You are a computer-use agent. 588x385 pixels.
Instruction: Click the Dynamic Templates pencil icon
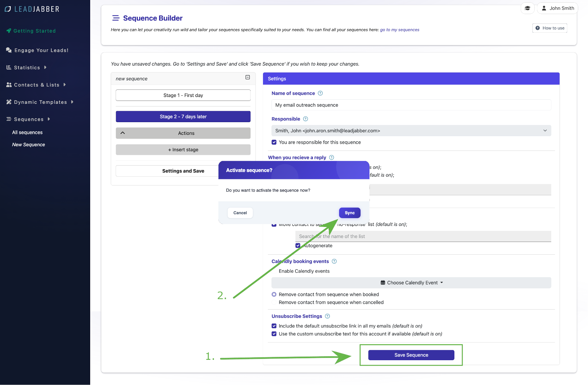click(9, 102)
